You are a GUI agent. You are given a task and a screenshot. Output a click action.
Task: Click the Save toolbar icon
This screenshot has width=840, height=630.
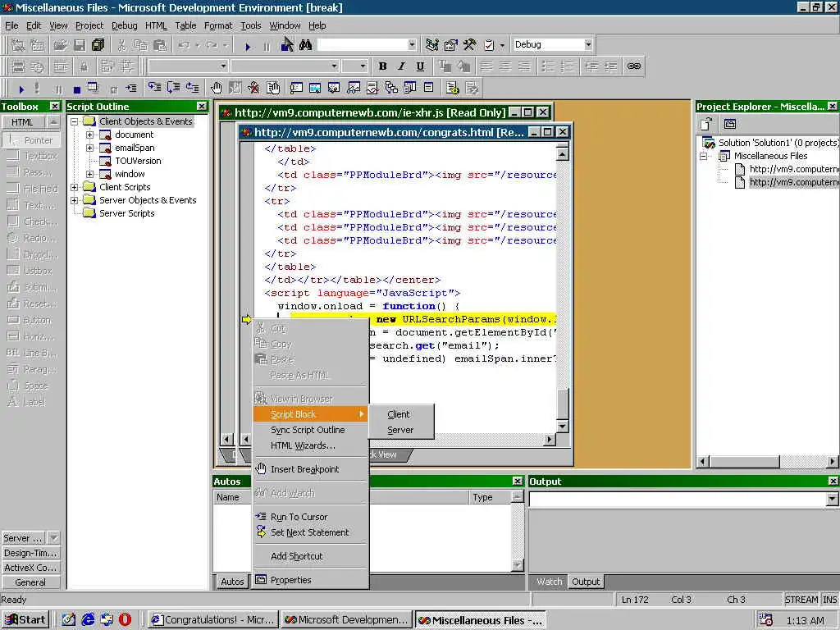(80, 46)
